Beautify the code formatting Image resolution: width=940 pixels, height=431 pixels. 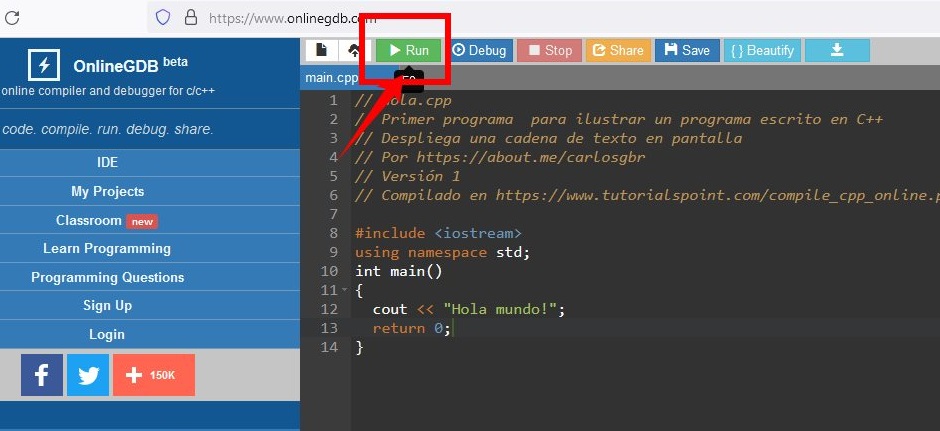pyautogui.click(x=762, y=50)
